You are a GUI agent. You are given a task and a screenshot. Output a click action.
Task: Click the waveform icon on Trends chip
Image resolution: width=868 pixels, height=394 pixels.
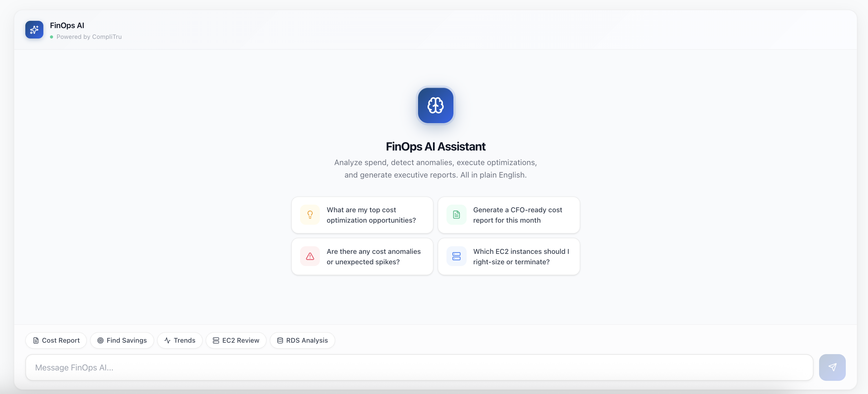point(167,340)
